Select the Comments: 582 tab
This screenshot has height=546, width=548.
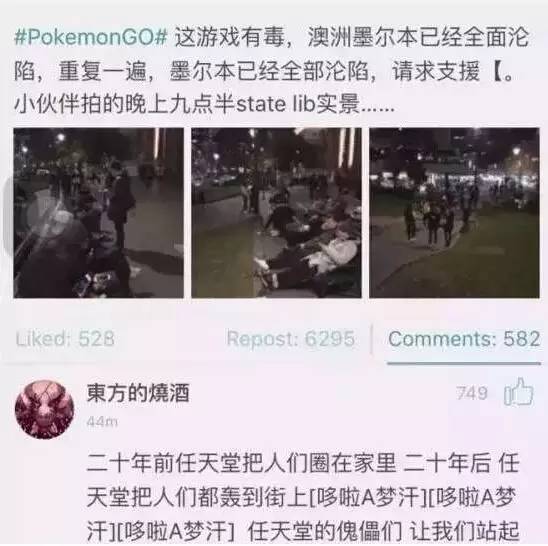coord(464,338)
